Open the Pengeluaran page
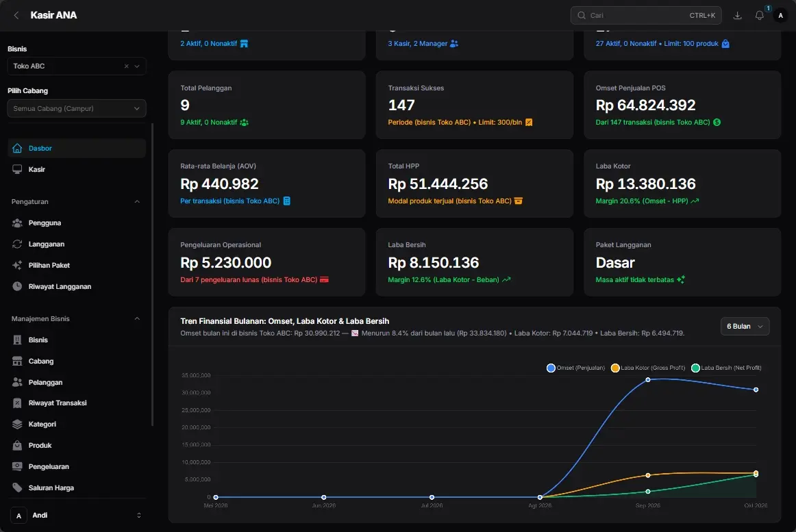Viewport: 796px width, 532px height. 77,466
